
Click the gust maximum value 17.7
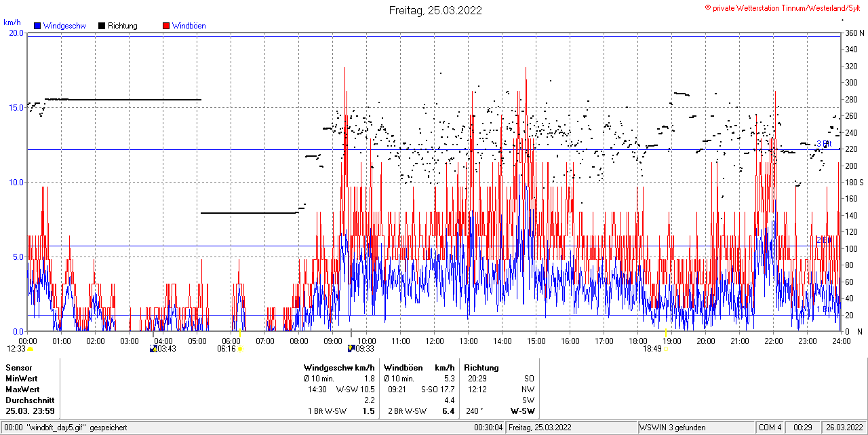pos(448,390)
